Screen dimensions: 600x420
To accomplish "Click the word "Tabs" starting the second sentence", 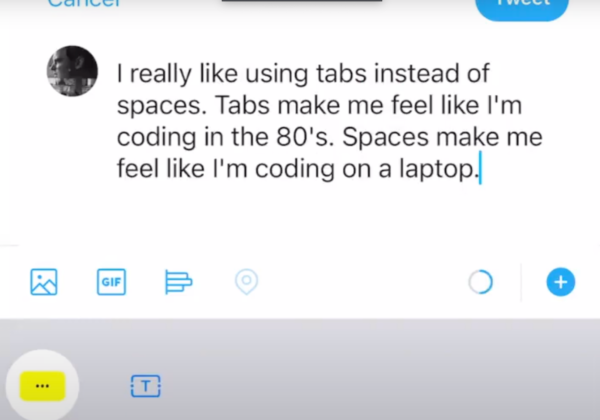I will [243, 105].
